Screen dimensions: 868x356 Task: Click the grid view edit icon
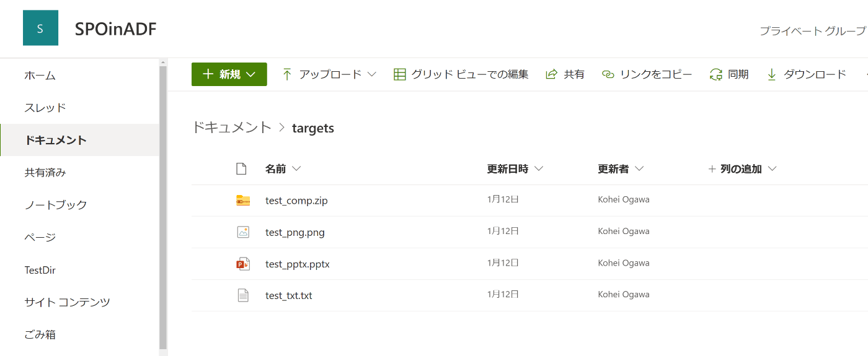pos(400,74)
